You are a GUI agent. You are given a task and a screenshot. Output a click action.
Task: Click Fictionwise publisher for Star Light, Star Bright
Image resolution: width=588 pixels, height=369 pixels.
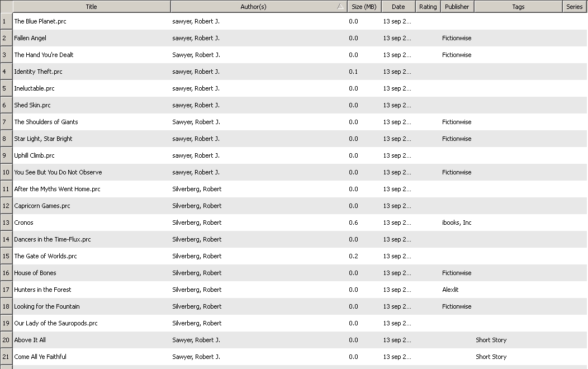(x=457, y=139)
